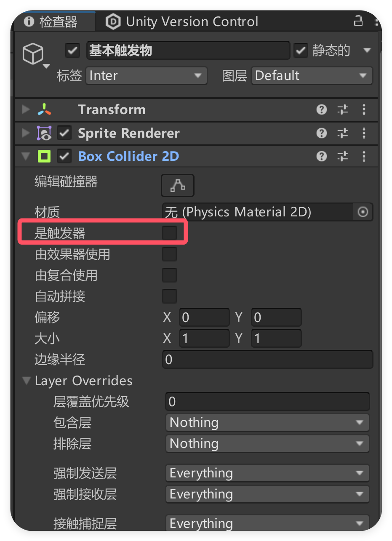The width and height of the screenshot is (392, 541).
Task: Open Box Collider 2D help icon
Action: click(x=322, y=157)
